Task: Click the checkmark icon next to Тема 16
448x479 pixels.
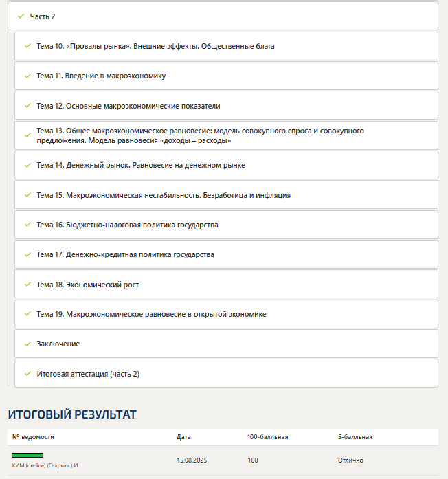Action: tap(27, 225)
